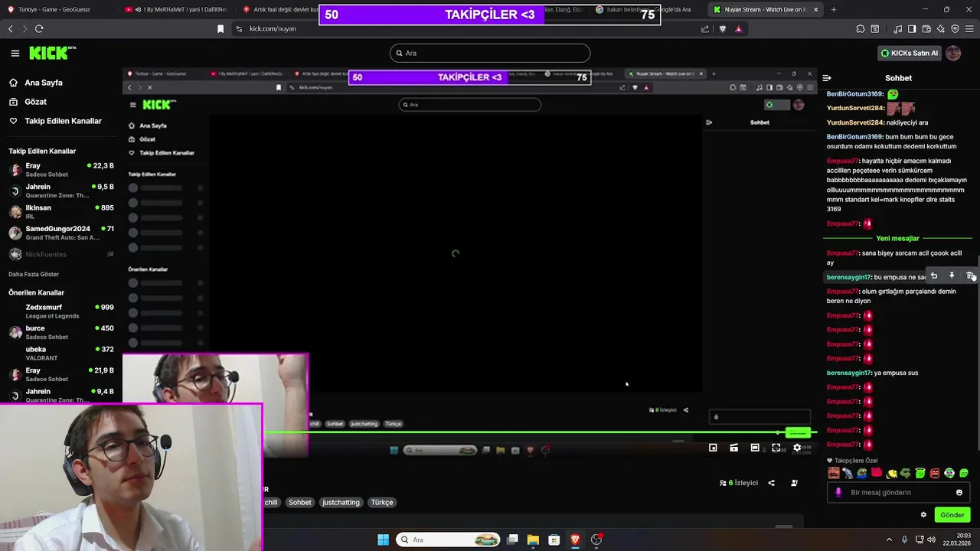Bookmark this page in address bar
980x551 pixels.
point(220,28)
